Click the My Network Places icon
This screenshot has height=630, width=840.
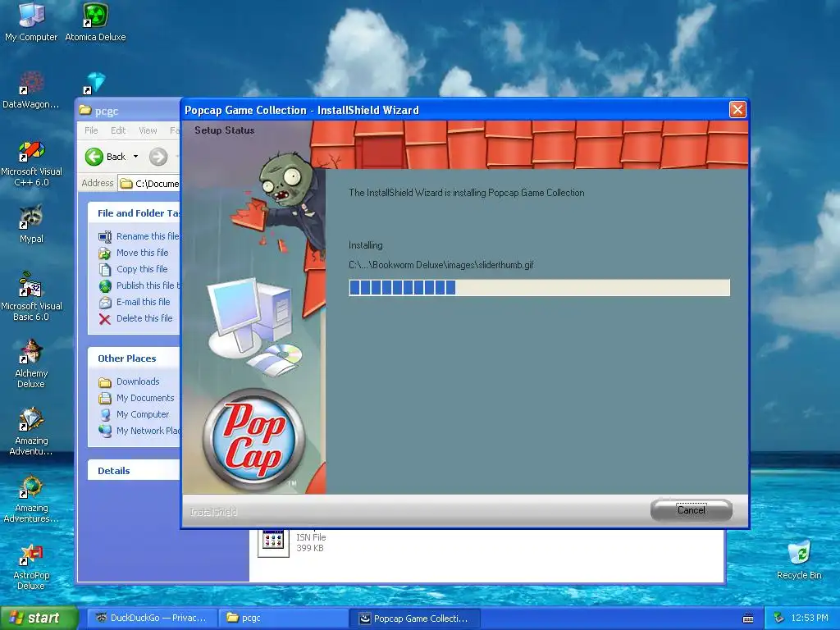click(x=105, y=431)
